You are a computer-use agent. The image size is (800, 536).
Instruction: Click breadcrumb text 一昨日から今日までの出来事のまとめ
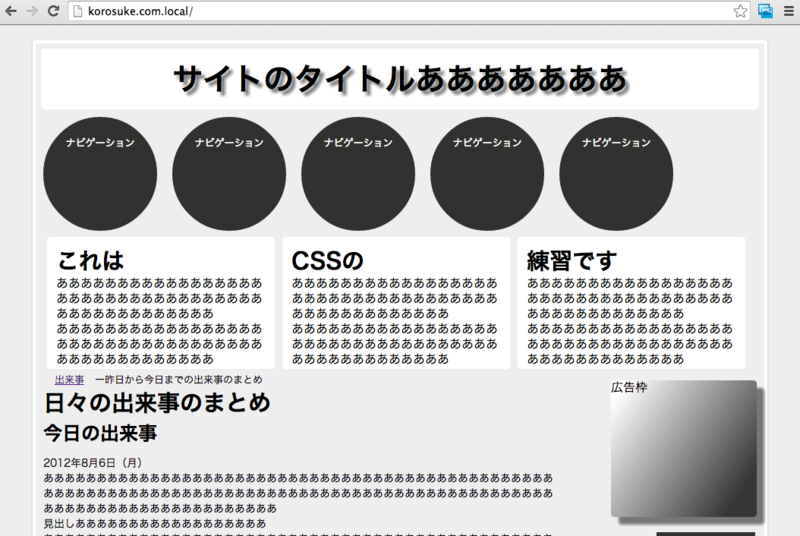point(179,379)
